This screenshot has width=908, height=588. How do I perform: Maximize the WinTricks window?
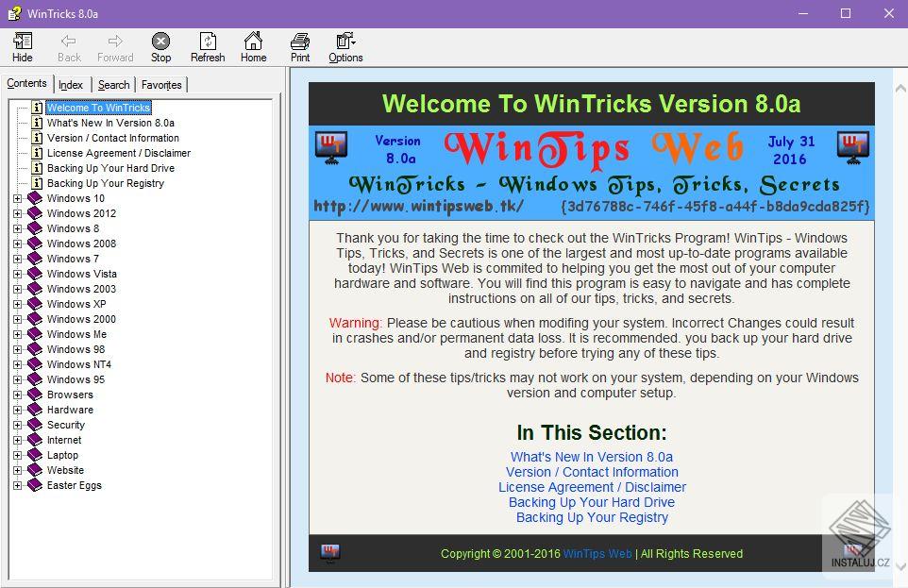coord(846,13)
